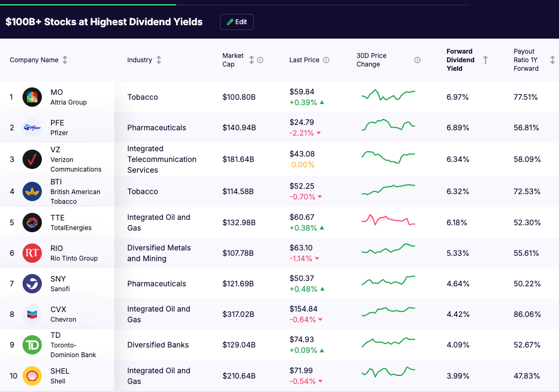Click the 86.06% payout ratio value
This screenshot has width=559, height=392.
pyautogui.click(x=527, y=314)
